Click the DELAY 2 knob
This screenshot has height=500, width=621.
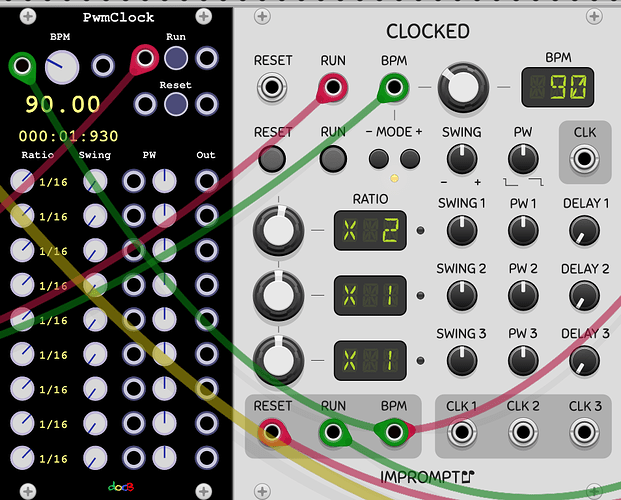[584, 296]
